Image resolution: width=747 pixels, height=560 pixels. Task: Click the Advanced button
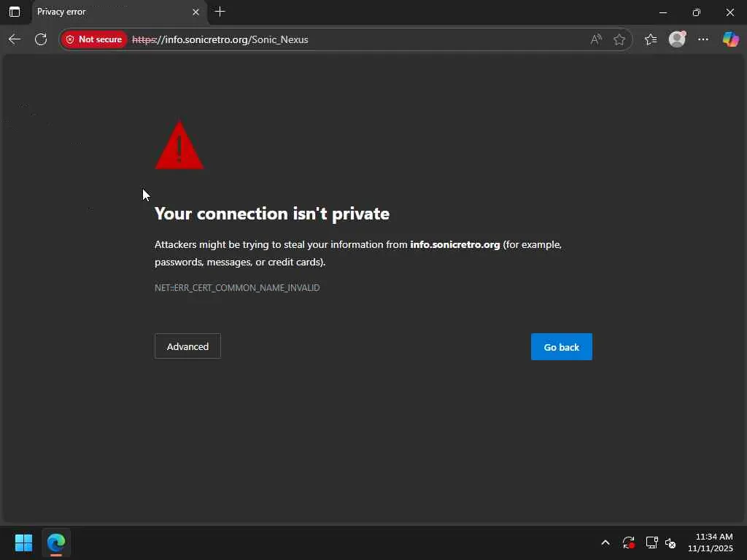coord(187,346)
